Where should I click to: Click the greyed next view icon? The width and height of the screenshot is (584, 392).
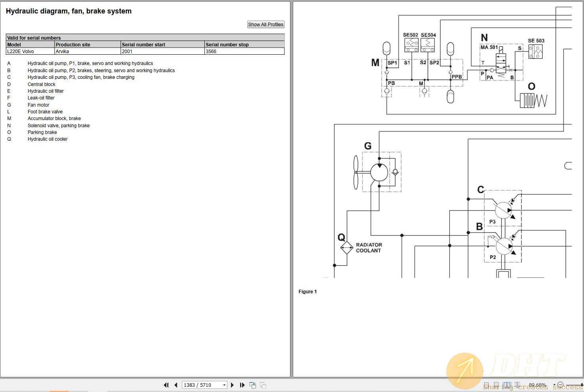[x=263, y=385]
